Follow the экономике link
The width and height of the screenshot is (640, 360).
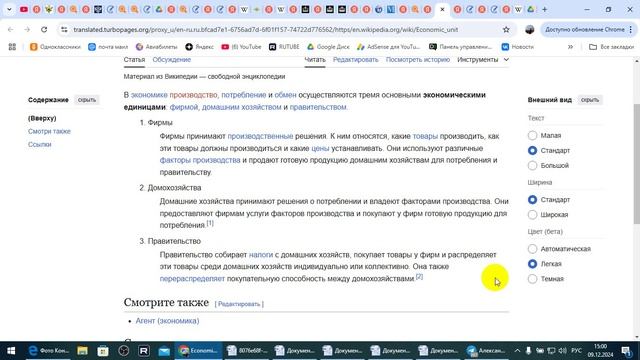point(149,95)
